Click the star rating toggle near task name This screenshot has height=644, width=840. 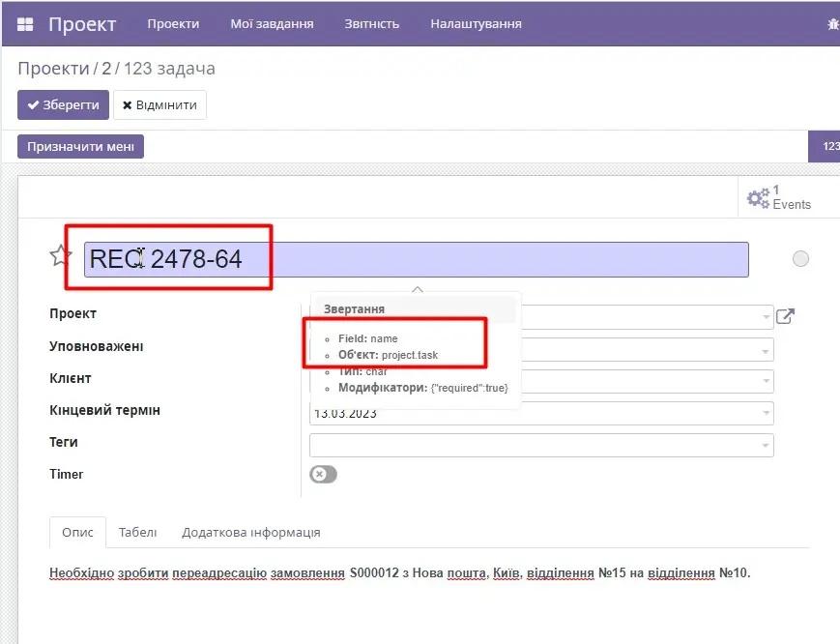coord(60,254)
